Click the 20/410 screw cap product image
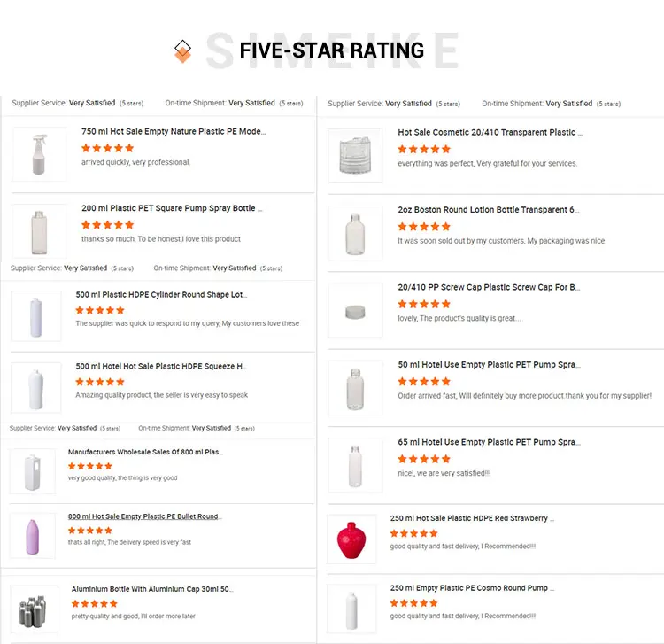664x644 pixels. coord(355,310)
